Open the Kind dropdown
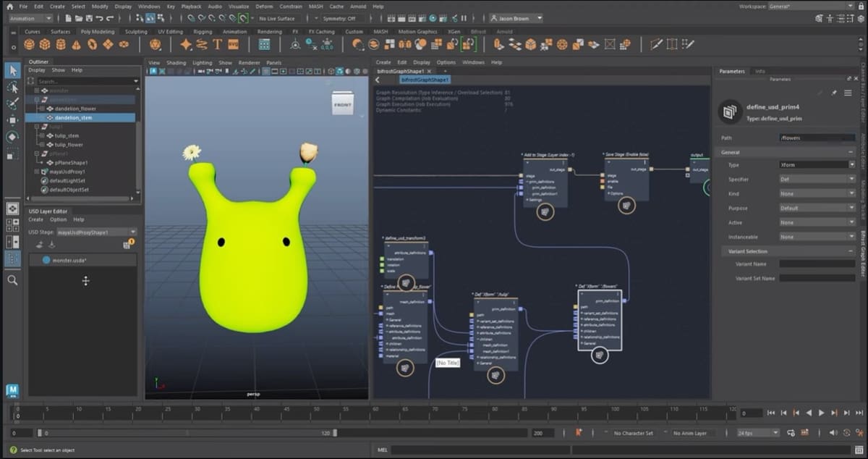This screenshot has width=868, height=459. pos(817,194)
